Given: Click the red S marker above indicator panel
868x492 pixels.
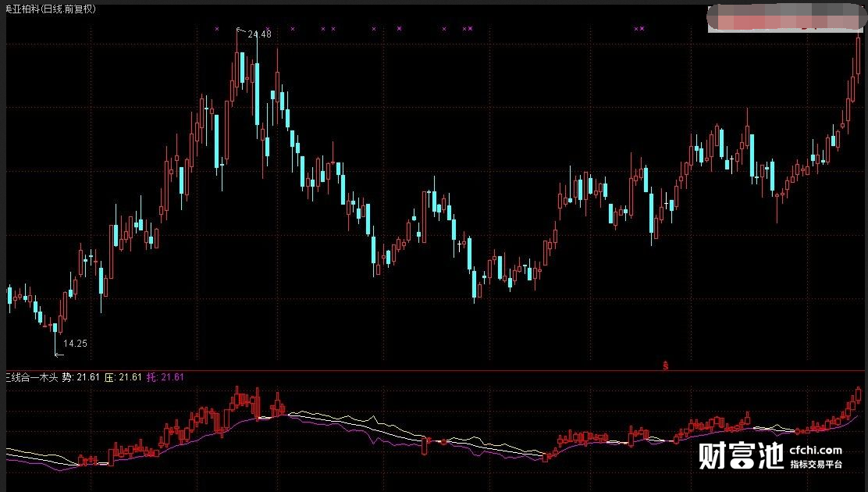Looking at the screenshot, I should [x=665, y=365].
